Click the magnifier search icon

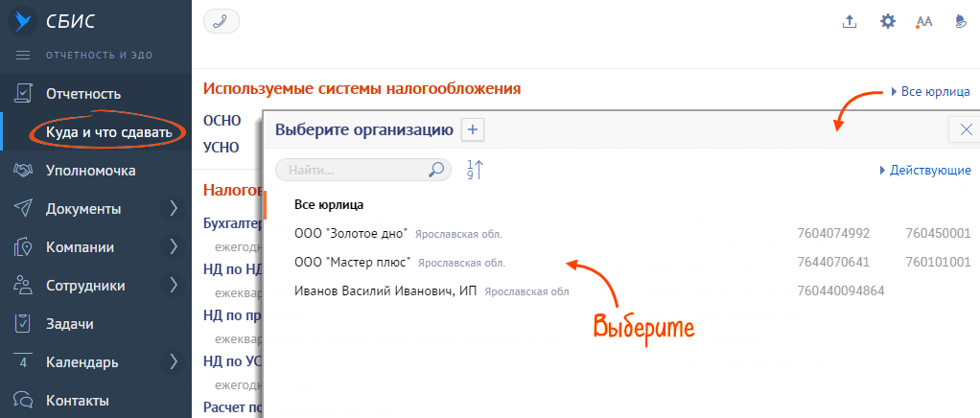pos(436,170)
